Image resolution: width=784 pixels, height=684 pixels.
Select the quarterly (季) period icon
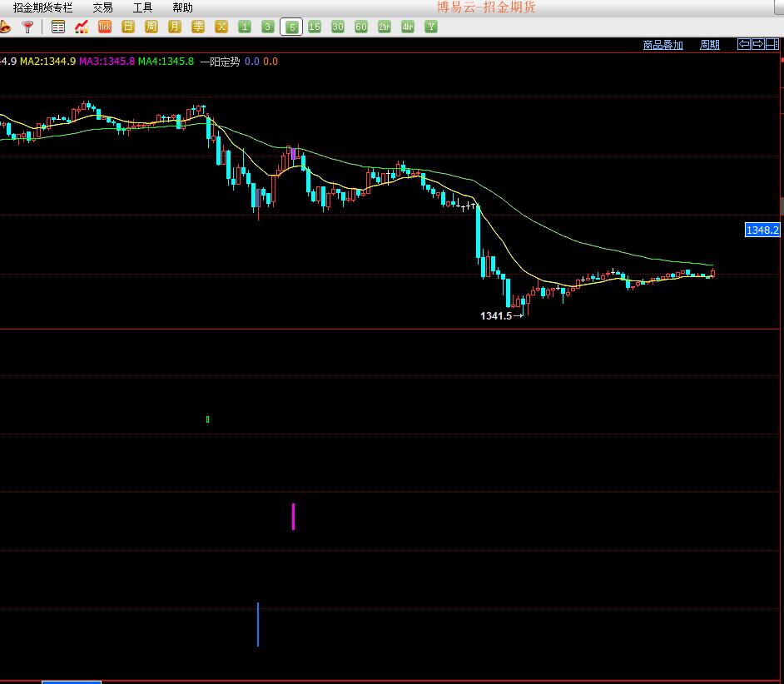coord(198,27)
